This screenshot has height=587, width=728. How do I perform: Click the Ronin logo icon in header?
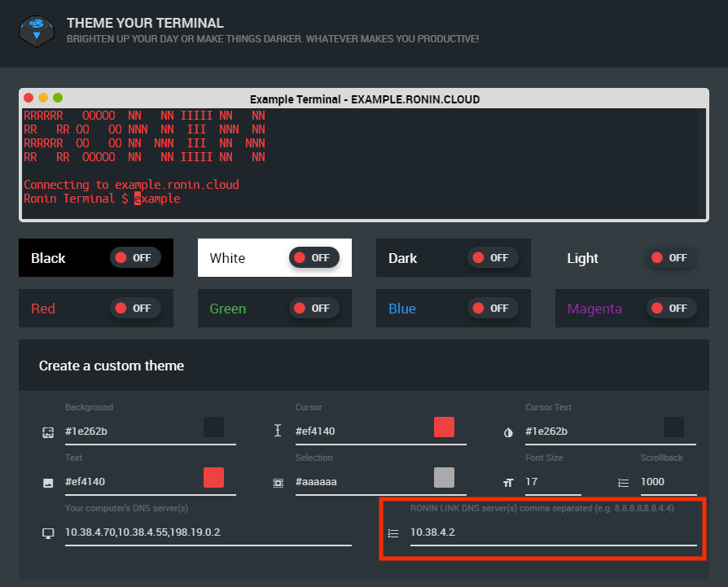(x=37, y=31)
